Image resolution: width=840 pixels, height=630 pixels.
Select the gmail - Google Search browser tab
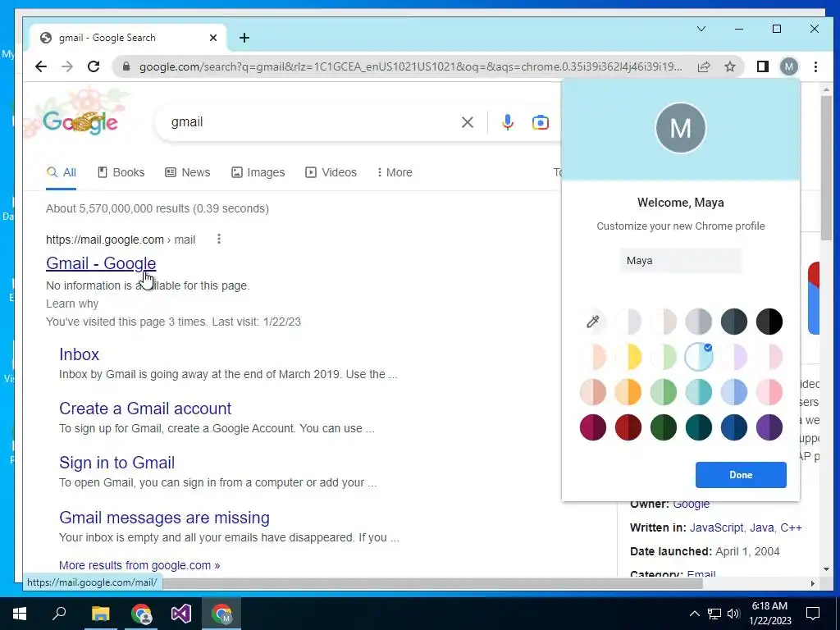pos(128,38)
